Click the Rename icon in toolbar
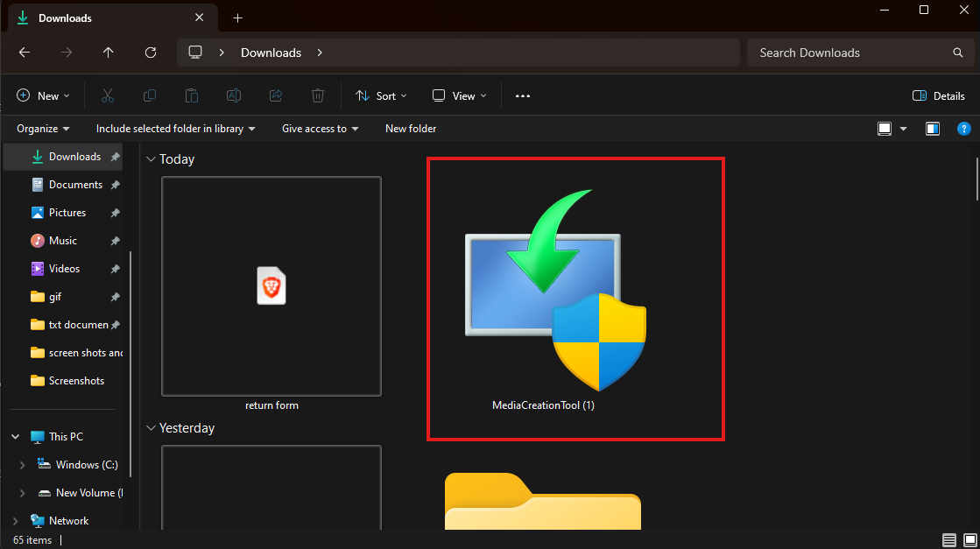Viewport: 980px width, 549px height. (234, 95)
